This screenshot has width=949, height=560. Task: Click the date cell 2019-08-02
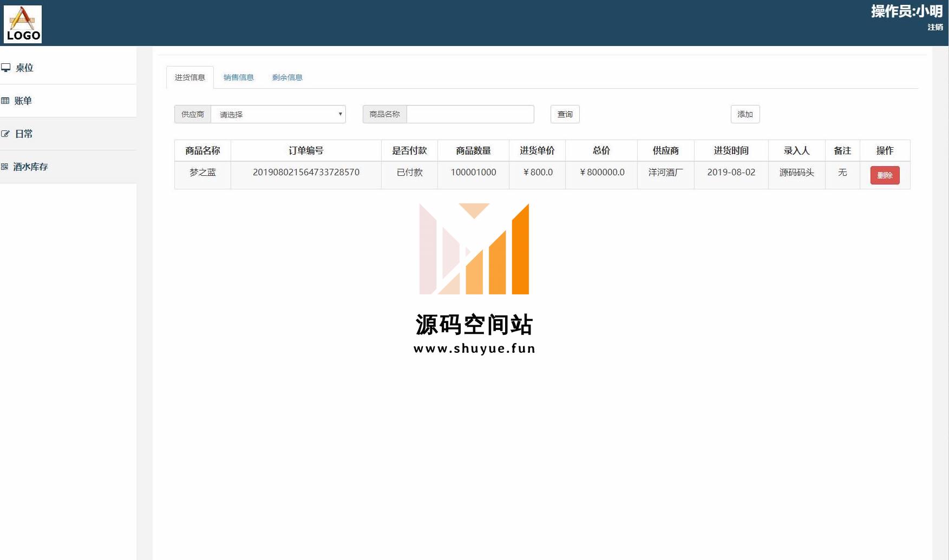[731, 175]
